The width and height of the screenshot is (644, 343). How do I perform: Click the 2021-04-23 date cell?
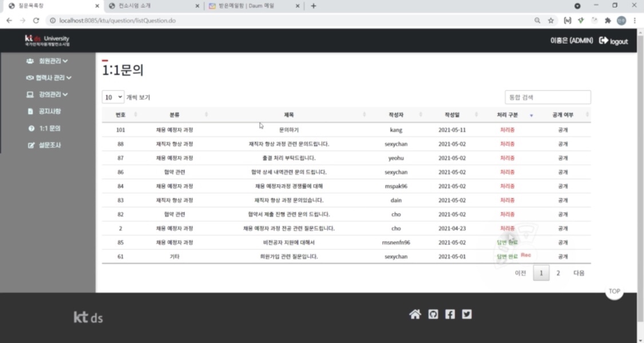452,228
